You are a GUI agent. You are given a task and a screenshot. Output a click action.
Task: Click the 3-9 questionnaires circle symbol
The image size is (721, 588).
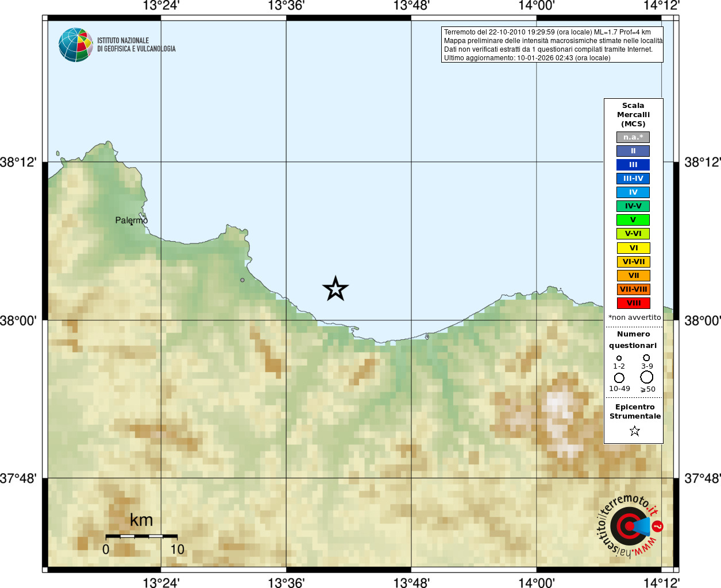[647, 358]
